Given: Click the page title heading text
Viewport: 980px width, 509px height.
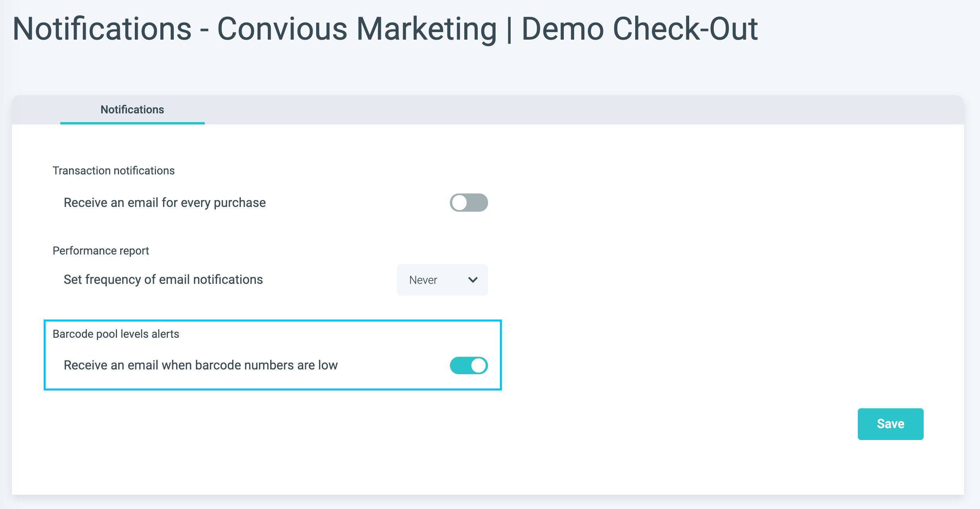Looking at the screenshot, I should pyautogui.click(x=385, y=29).
